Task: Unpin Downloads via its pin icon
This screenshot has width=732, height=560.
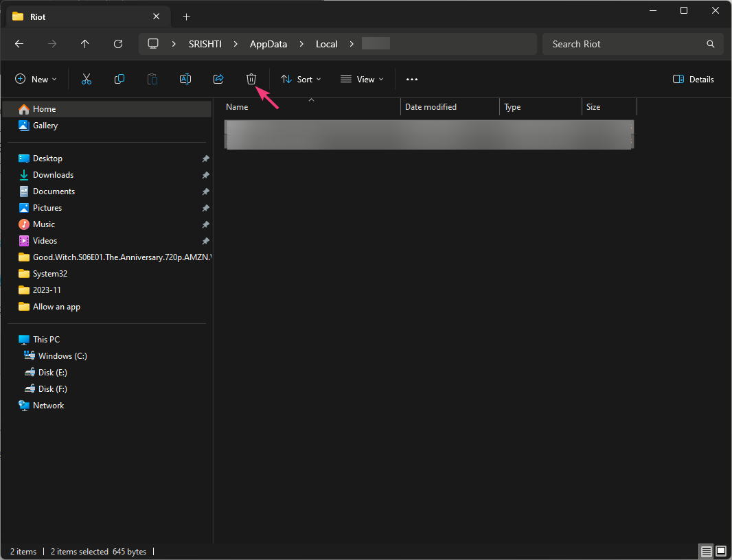Action: (205, 175)
